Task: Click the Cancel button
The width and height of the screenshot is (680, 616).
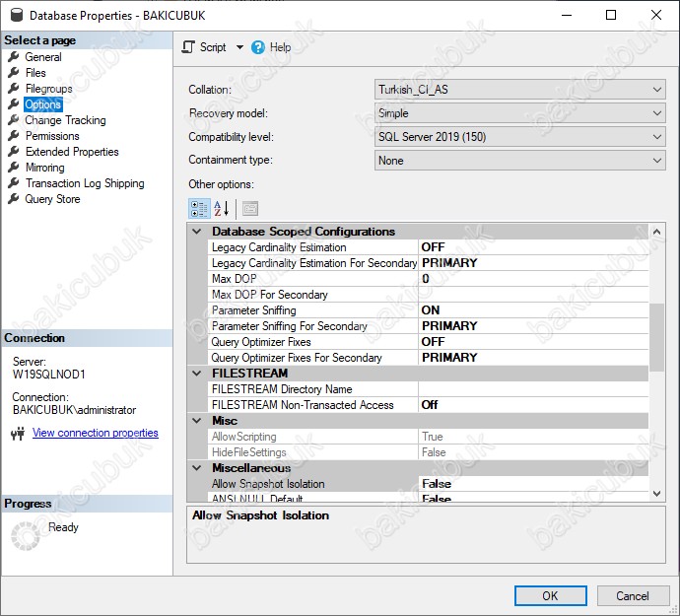Action: pos(633,595)
